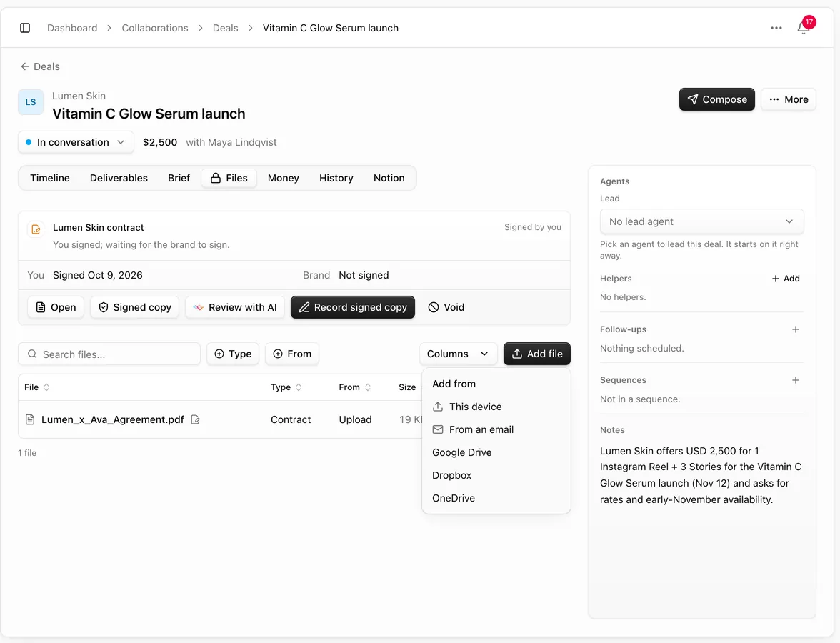The width and height of the screenshot is (840, 643).
Task: Switch to the Money tab
Action: [x=284, y=178]
